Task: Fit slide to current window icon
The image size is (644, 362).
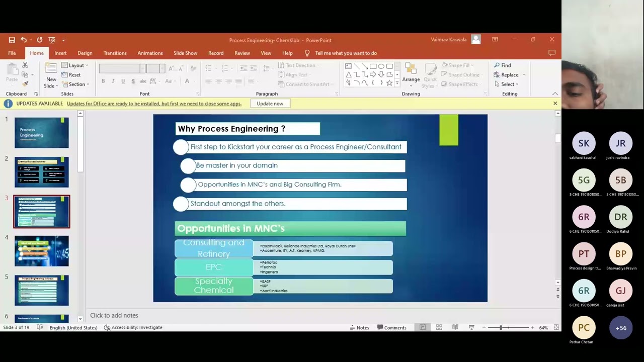Action: pos(556,327)
